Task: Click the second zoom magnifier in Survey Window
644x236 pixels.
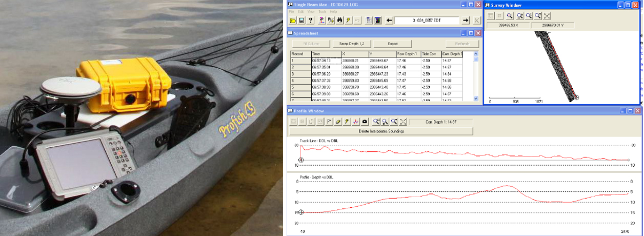Action: point(520,16)
